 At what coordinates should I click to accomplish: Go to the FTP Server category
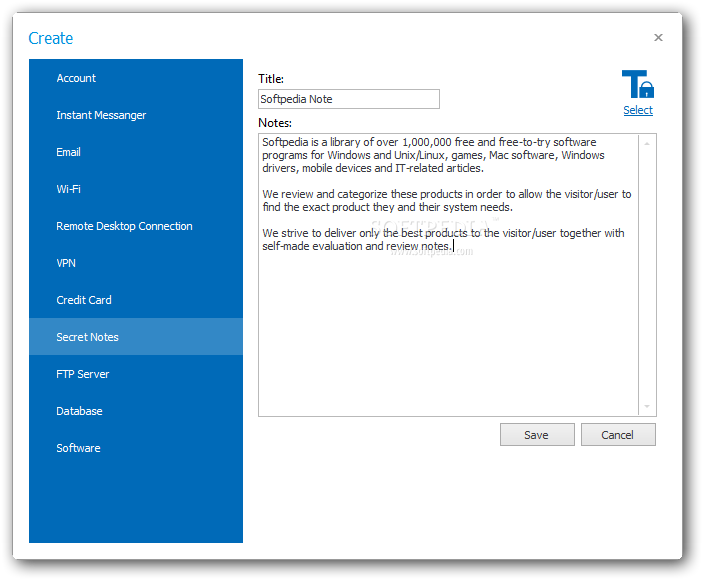tap(136, 374)
